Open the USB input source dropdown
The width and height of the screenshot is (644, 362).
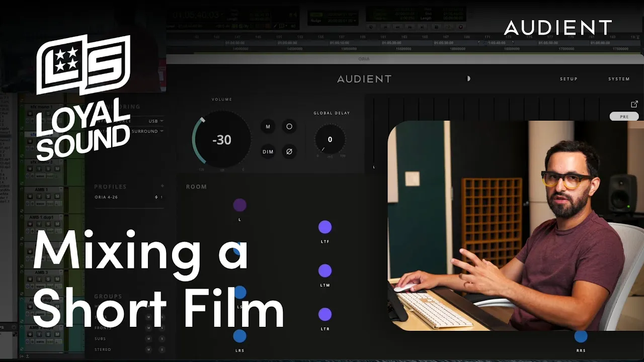point(155,121)
